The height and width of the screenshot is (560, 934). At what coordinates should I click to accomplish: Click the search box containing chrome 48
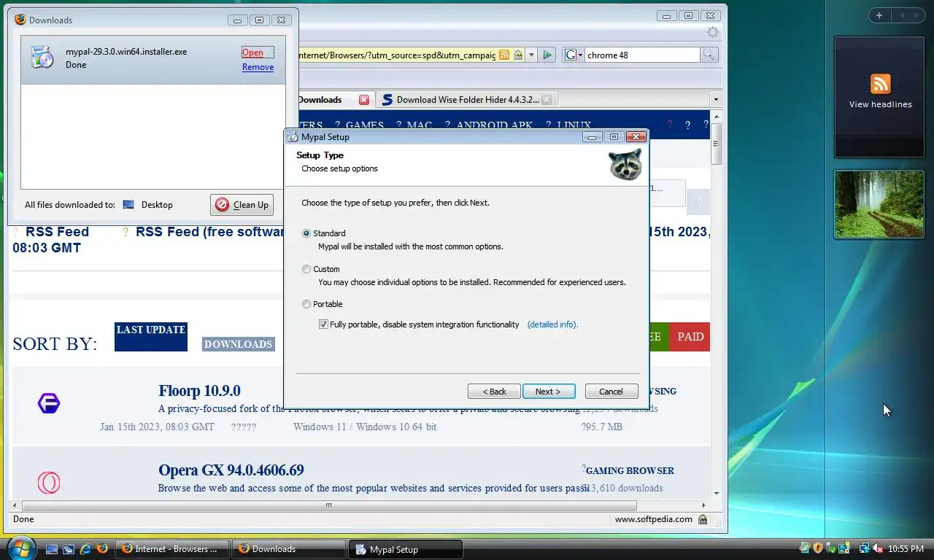642,55
